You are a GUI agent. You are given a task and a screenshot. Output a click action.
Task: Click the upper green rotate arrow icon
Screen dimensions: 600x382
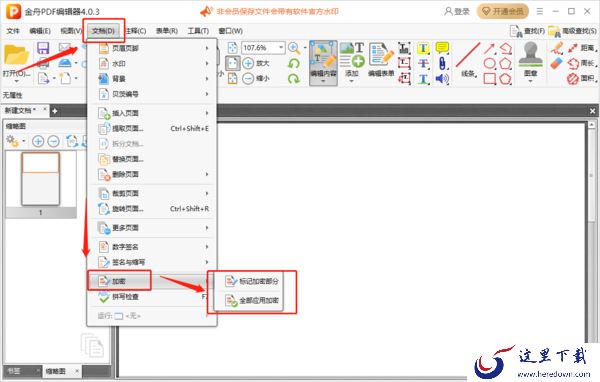click(294, 64)
